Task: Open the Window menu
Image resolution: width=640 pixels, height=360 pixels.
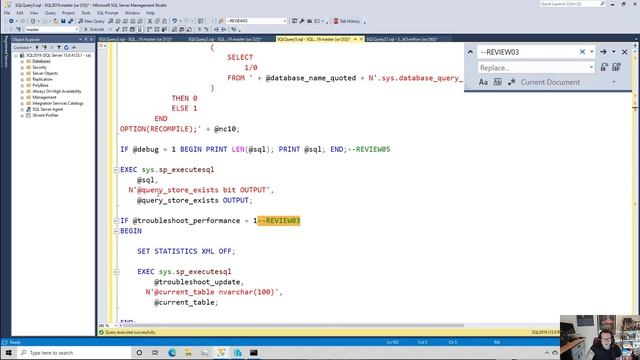Action: point(132,13)
